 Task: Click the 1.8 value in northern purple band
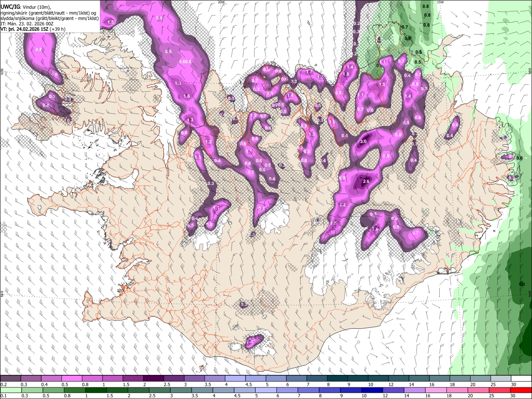click(346, 74)
